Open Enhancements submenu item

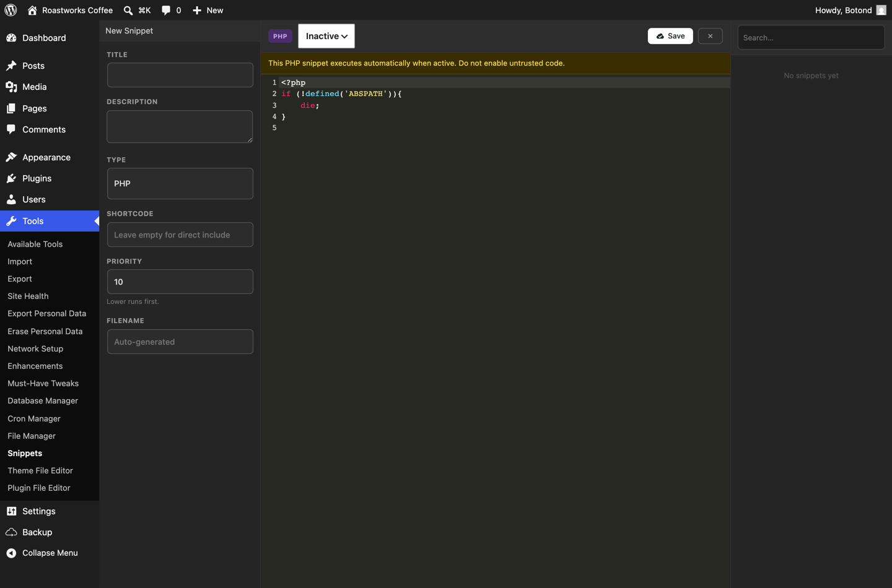(35, 366)
